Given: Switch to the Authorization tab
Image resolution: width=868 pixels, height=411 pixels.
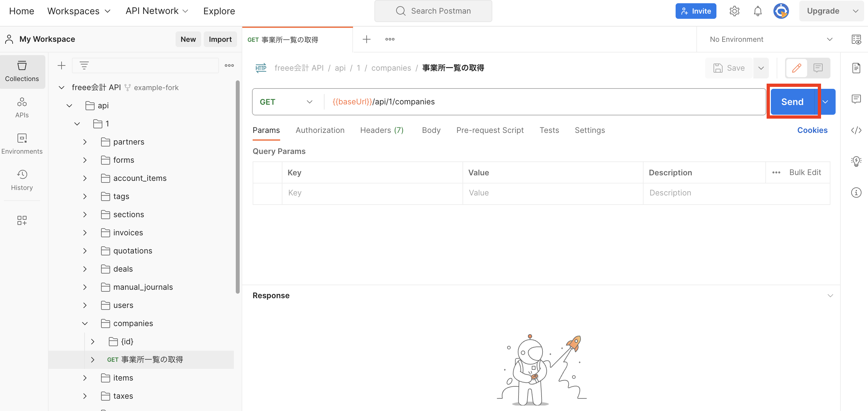Looking at the screenshot, I should [x=320, y=130].
